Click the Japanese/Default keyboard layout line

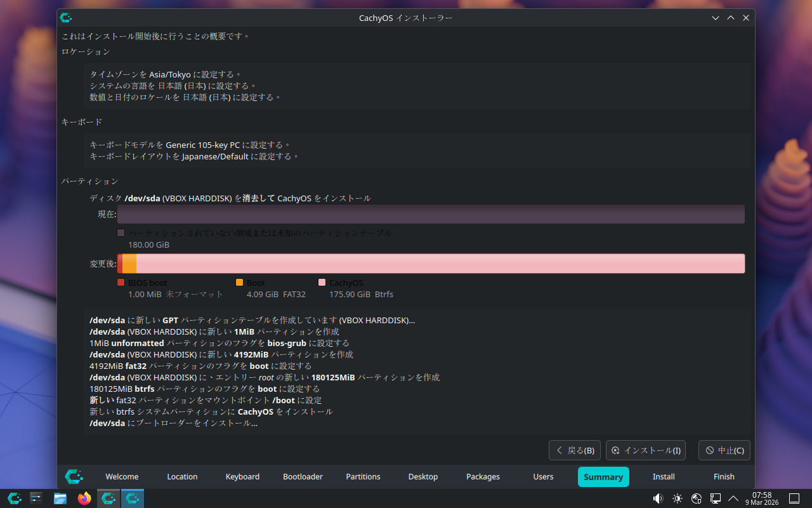pyautogui.click(x=194, y=156)
